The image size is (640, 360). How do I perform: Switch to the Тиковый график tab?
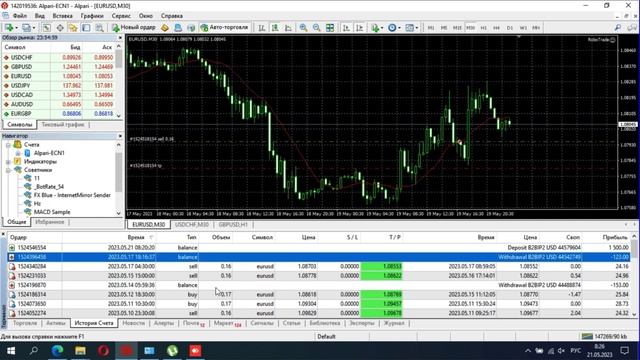[x=63, y=124]
